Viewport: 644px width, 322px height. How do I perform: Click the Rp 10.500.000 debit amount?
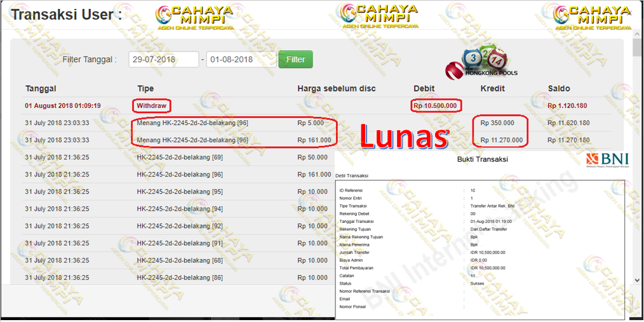(x=436, y=105)
